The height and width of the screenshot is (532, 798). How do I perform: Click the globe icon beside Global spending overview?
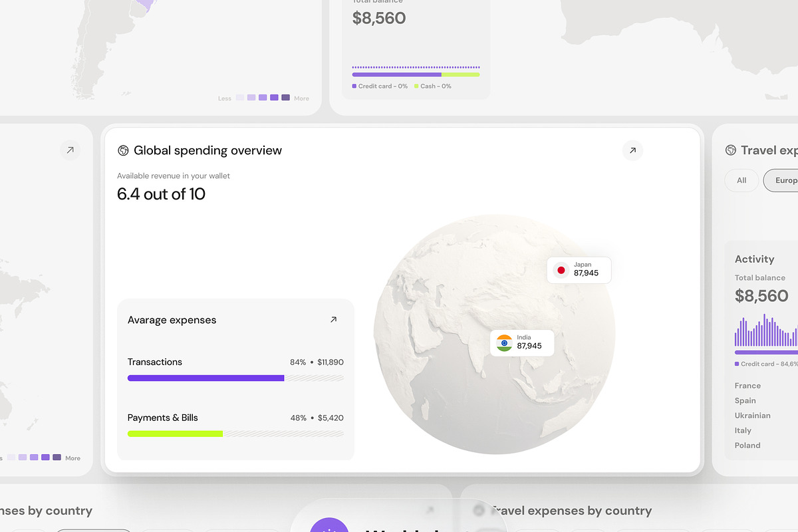click(123, 151)
